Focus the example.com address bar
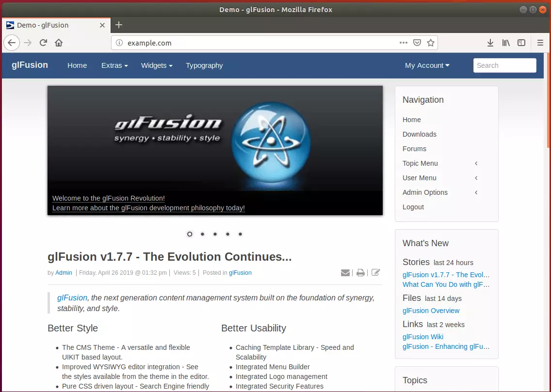551x392 pixels. tap(260, 43)
